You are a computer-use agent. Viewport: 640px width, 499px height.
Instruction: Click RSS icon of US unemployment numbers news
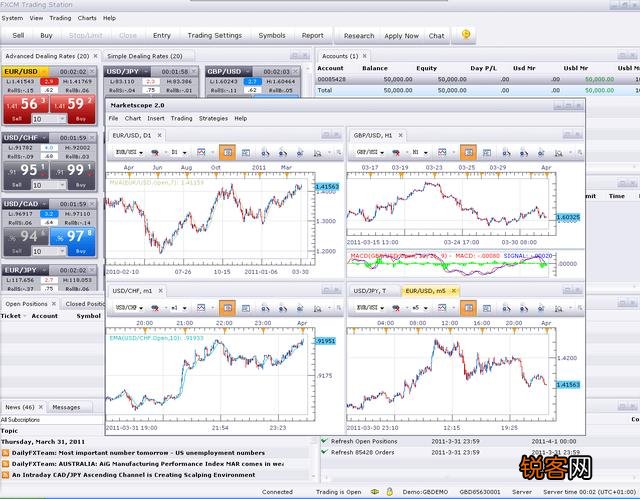click(5, 453)
